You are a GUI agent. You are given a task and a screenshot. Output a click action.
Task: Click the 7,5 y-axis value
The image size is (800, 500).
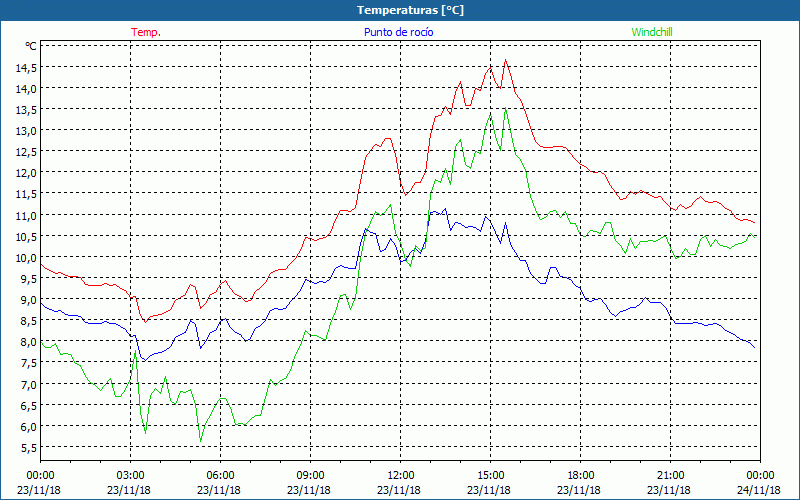tap(30, 363)
